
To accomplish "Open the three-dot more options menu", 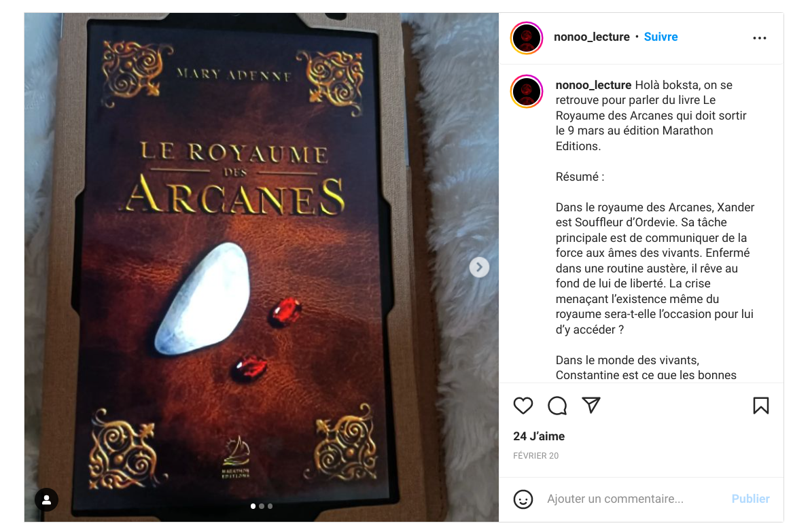I will point(760,37).
